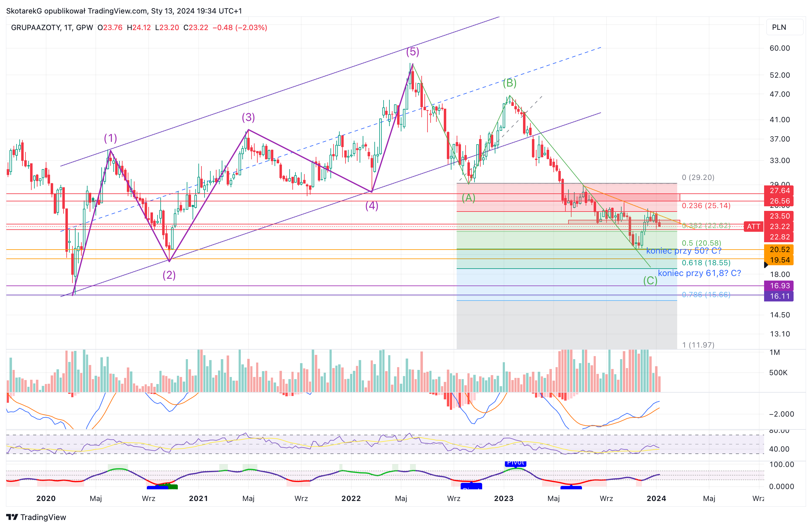This screenshot has width=812, height=528.
Task: Click the GRUPAAZOTY, 1T, GPW symbol title
Action: pos(52,28)
